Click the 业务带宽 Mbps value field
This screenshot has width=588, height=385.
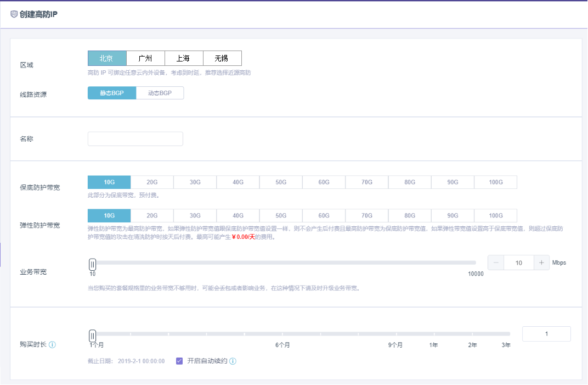click(x=518, y=263)
